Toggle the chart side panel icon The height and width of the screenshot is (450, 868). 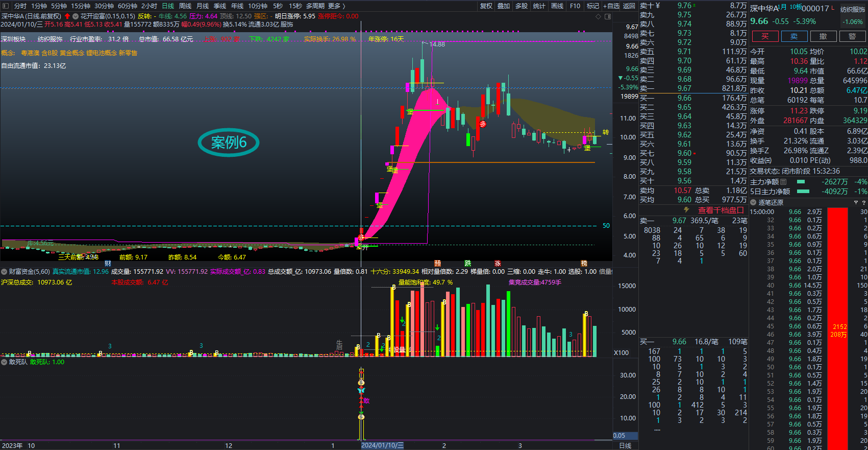pyautogui.click(x=608, y=16)
